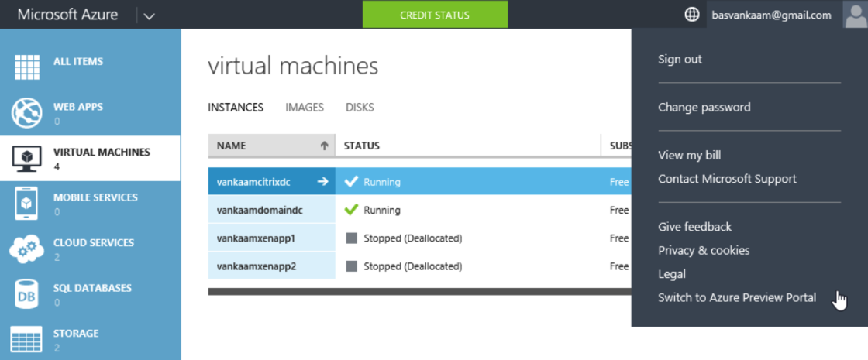
Task: Open the Legal menu entry
Action: point(672,274)
